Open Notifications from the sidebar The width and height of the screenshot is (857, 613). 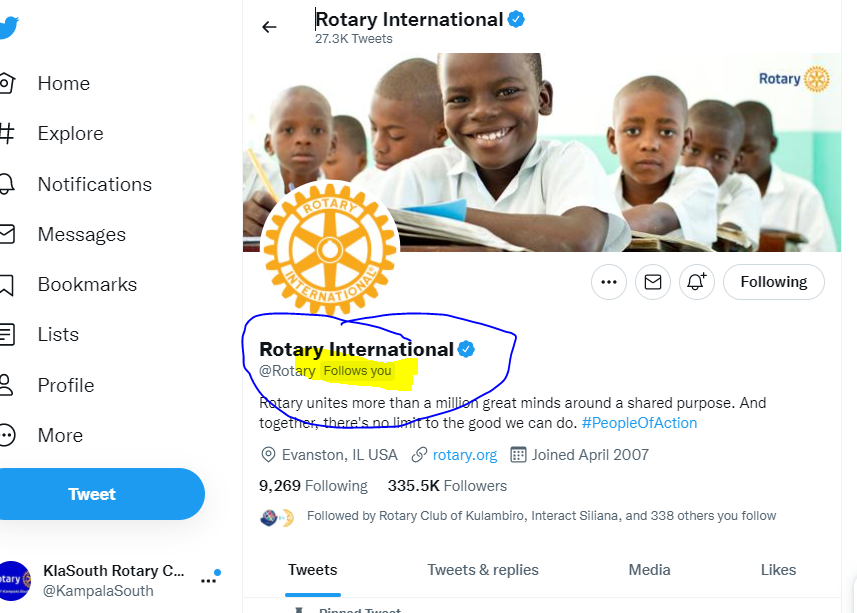[x=75, y=185]
